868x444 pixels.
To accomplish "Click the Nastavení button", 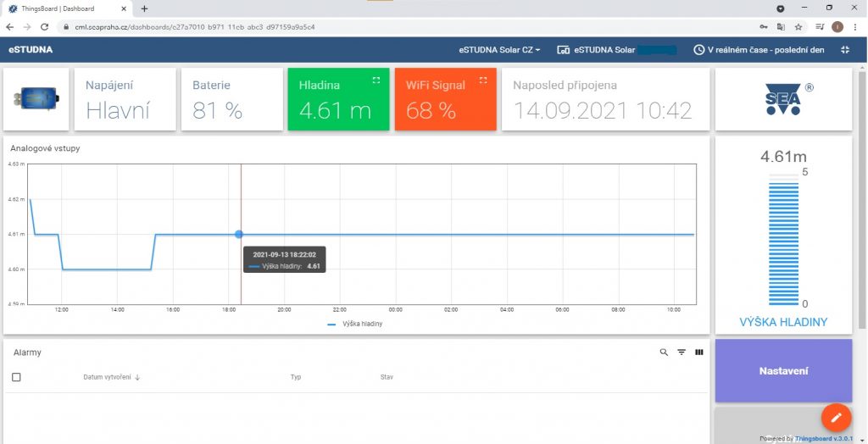I will pos(783,370).
